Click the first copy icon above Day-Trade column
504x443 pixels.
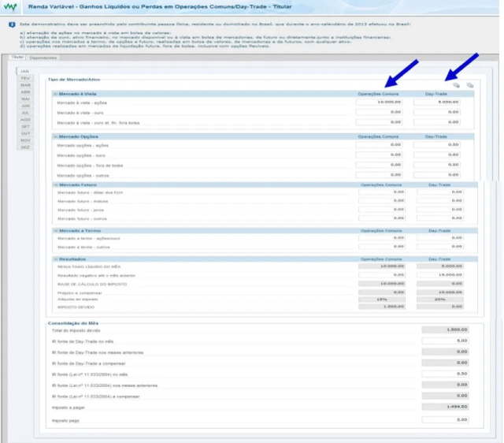click(456, 85)
